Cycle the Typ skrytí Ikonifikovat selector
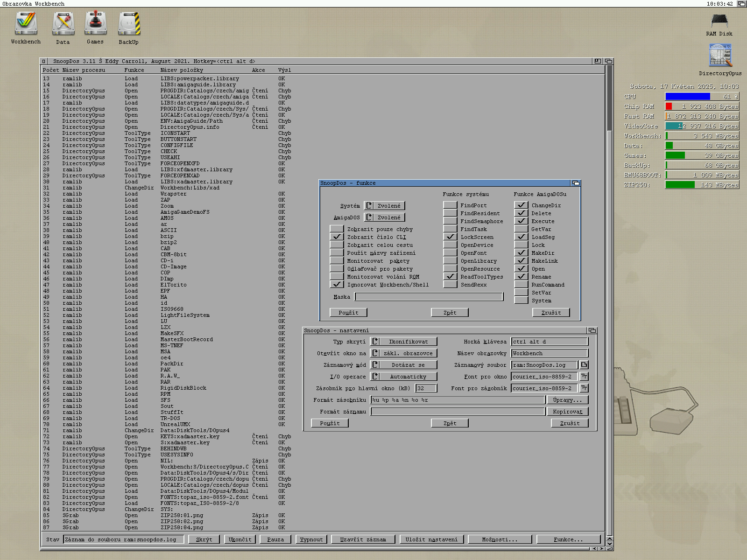 404,342
